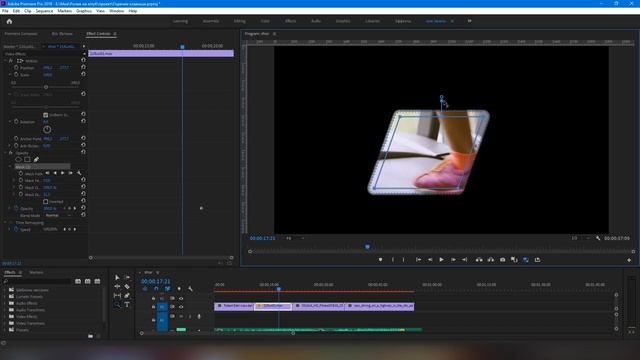This screenshot has height=360, width=640.
Task: Open monitor zoom level Fit dropdown
Action: 295,238
